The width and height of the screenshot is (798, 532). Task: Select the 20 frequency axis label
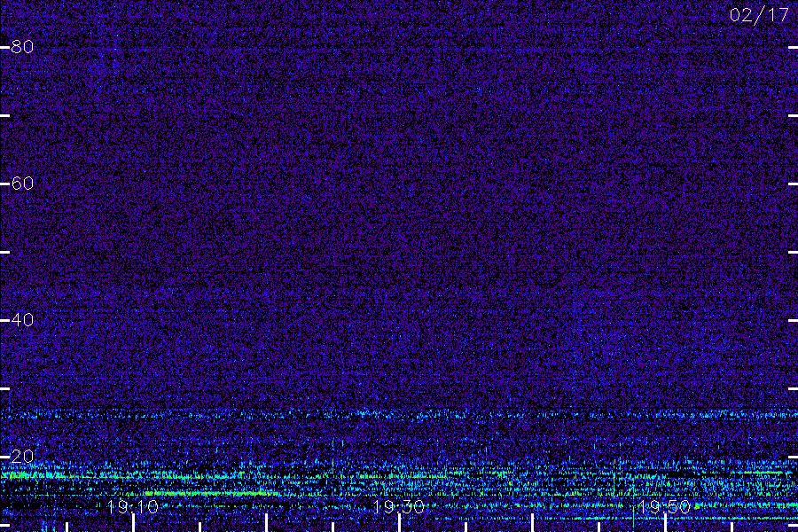pos(22,456)
